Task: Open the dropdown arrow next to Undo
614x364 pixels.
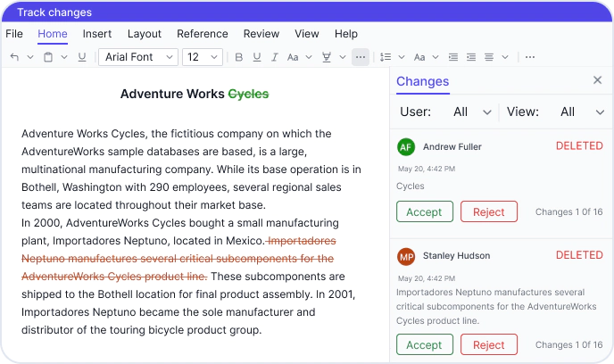Action: pos(30,57)
